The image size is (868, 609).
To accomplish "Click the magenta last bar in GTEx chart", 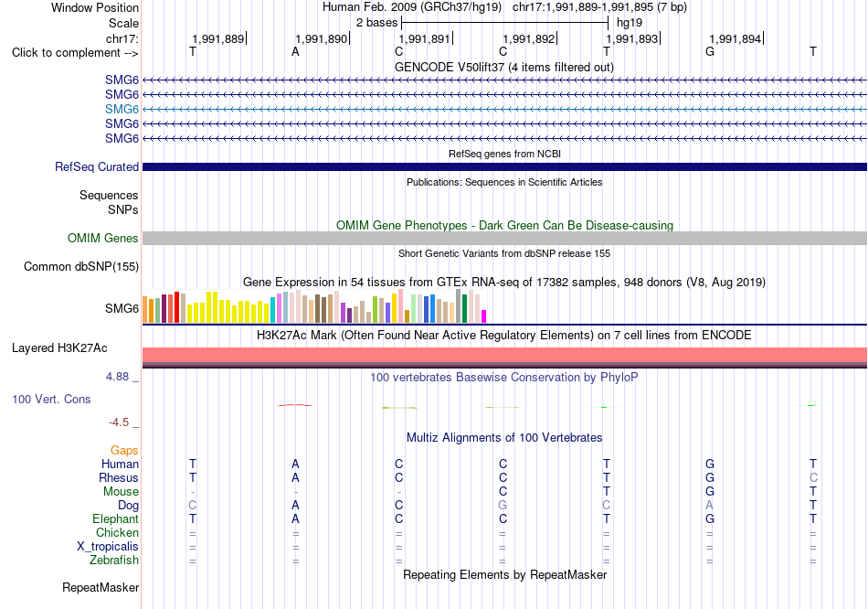I will tap(483, 316).
